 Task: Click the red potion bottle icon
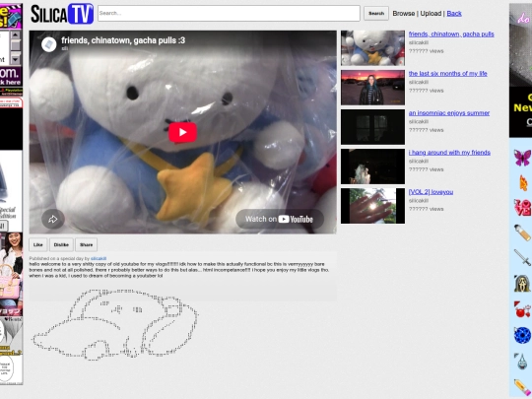point(522,309)
